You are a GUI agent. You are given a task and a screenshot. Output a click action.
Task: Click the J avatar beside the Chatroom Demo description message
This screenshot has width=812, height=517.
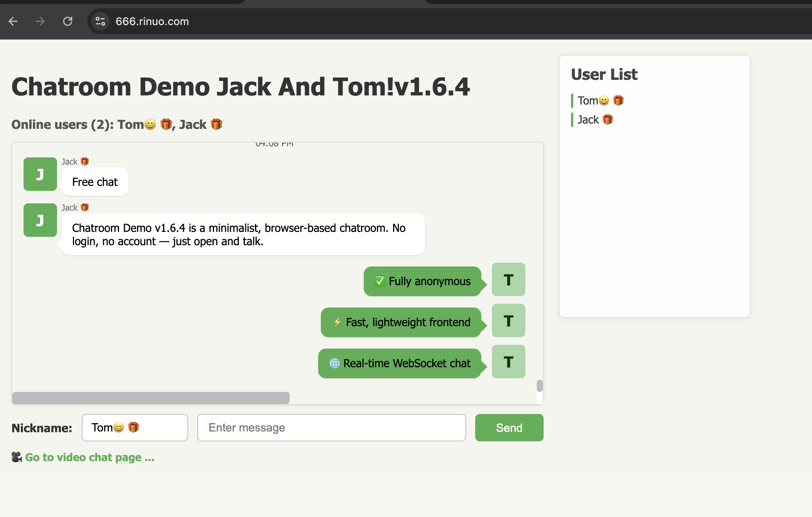[40, 220]
